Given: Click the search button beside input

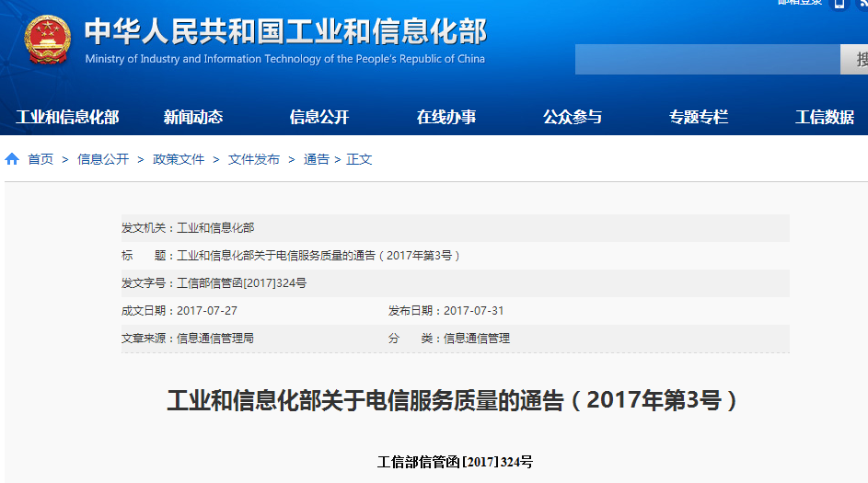Looking at the screenshot, I should pos(854,59).
